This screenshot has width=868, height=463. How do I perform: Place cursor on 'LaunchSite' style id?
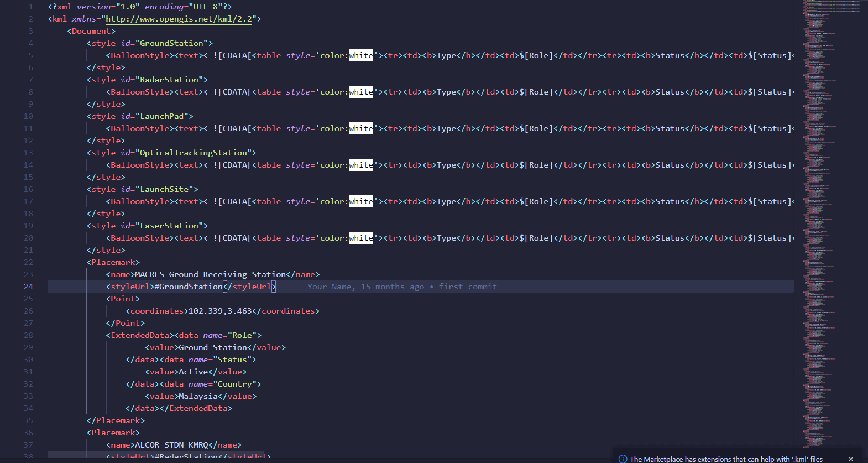(164, 189)
